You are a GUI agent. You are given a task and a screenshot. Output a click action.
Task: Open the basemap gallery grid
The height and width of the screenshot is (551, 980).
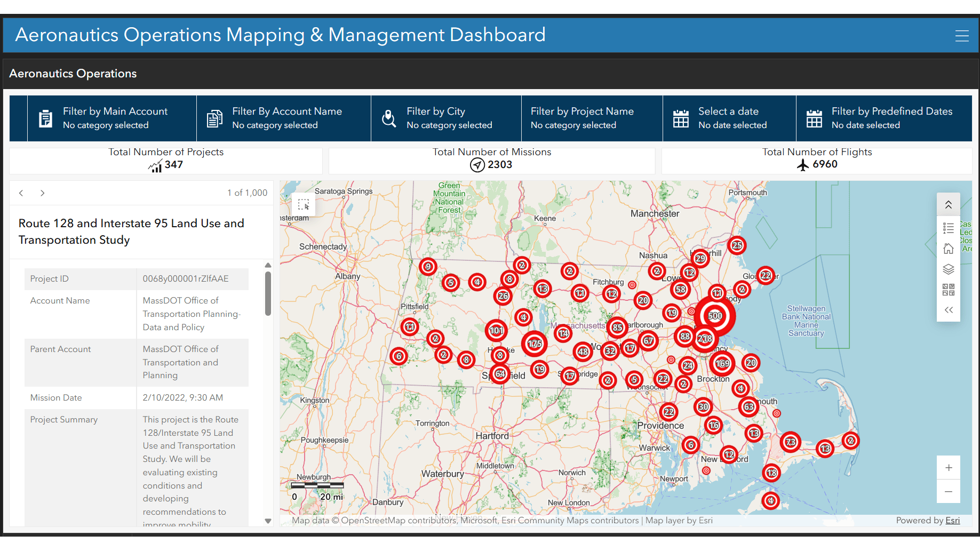tap(948, 290)
